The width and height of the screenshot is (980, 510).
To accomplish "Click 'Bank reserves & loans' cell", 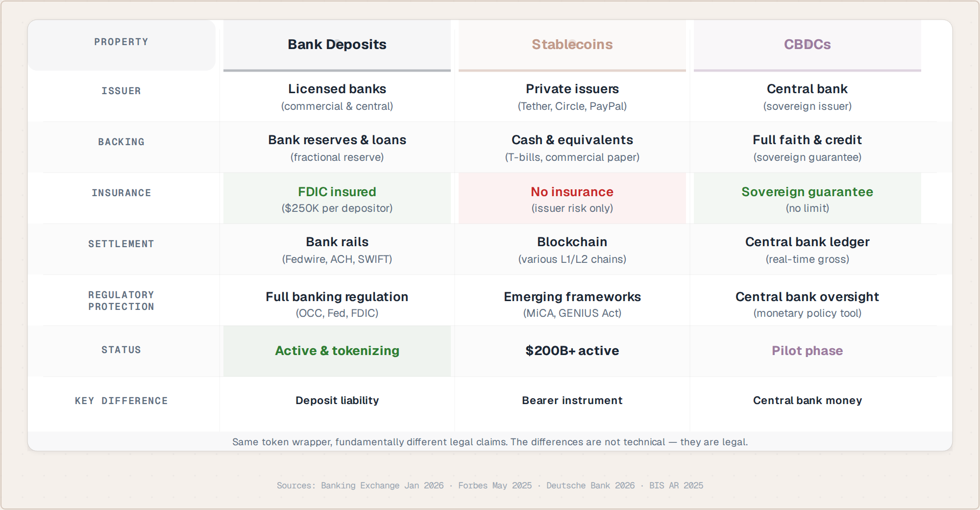I will pos(337,140).
